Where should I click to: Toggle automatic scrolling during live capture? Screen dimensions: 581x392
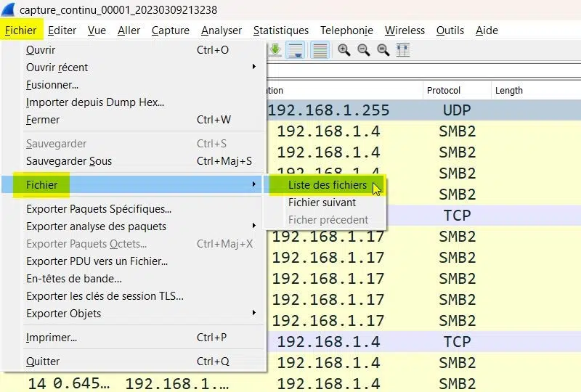click(x=296, y=50)
